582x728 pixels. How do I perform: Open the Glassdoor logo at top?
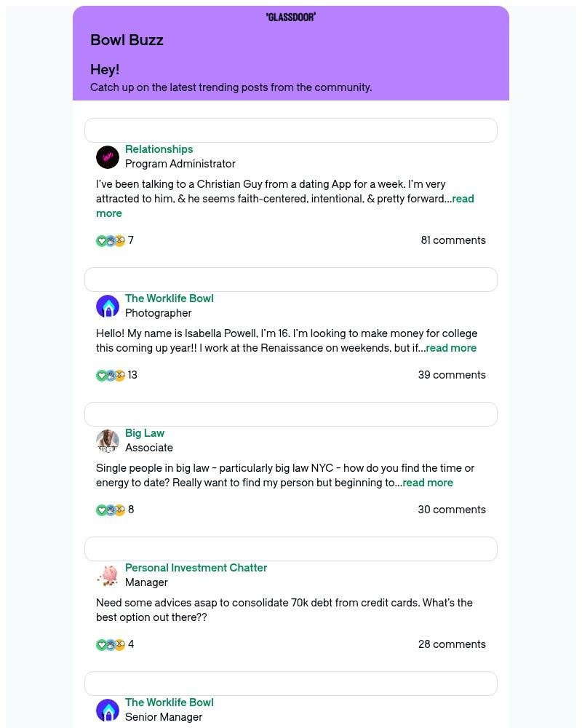(x=291, y=17)
